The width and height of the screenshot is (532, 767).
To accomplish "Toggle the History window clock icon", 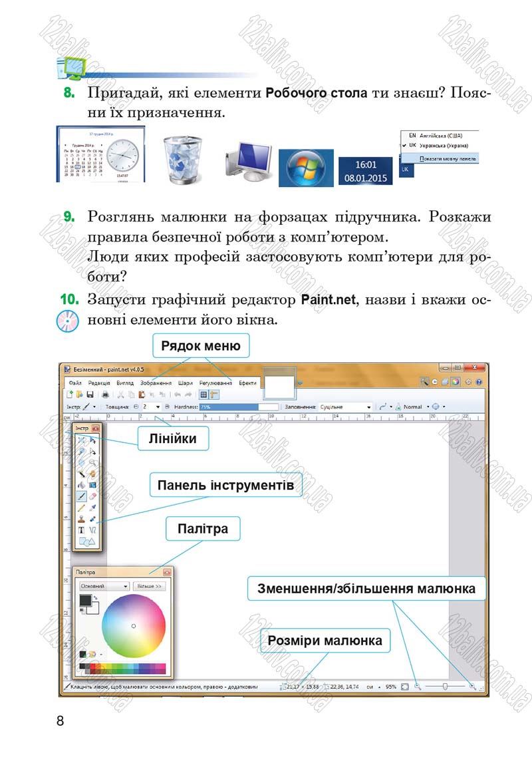I will pyautogui.click(x=435, y=382).
